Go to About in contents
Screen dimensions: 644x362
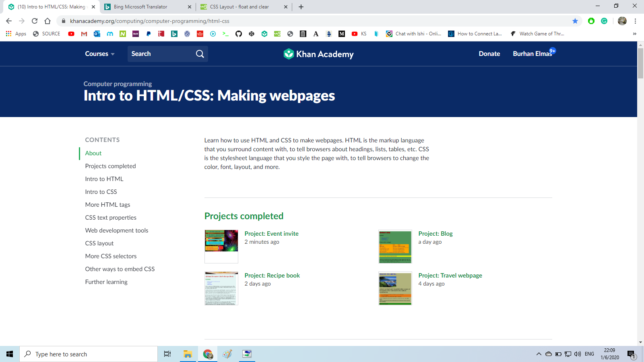pos(93,153)
